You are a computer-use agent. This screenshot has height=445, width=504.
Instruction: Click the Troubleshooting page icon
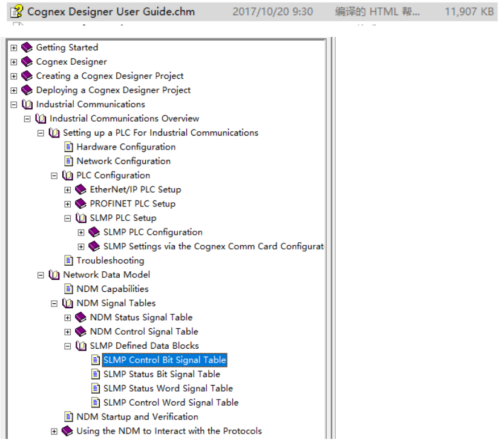[x=69, y=261]
